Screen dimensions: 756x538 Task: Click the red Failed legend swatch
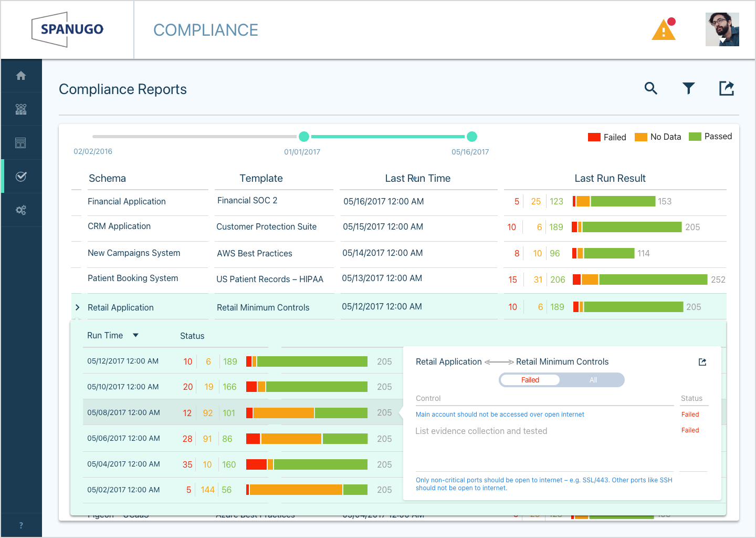[594, 137]
